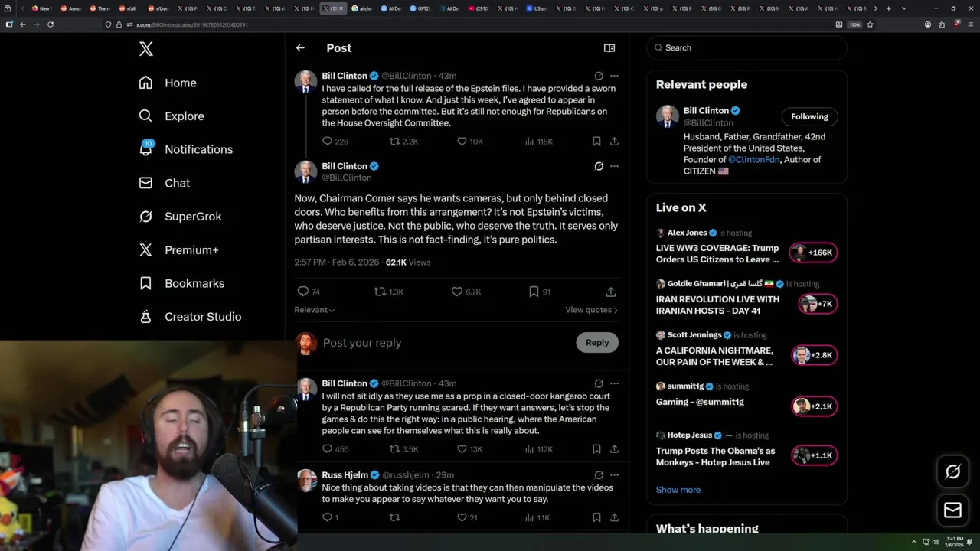The width and height of the screenshot is (980, 551).
Task: Open Russ Hjelm's profile name
Action: tap(345, 475)
